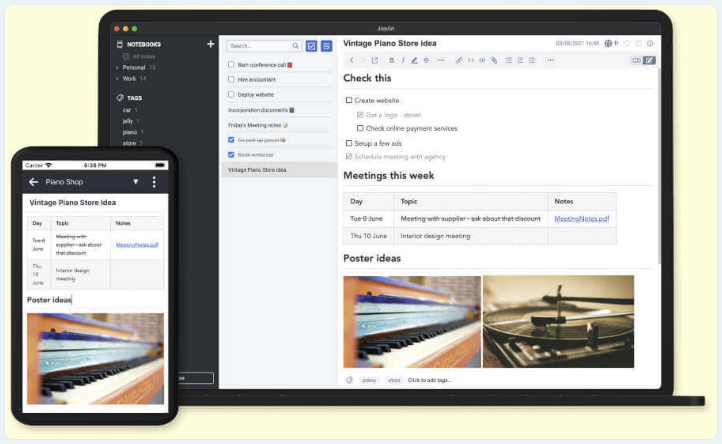Select the piano tag in the sidebar

(x=130, y=132)
